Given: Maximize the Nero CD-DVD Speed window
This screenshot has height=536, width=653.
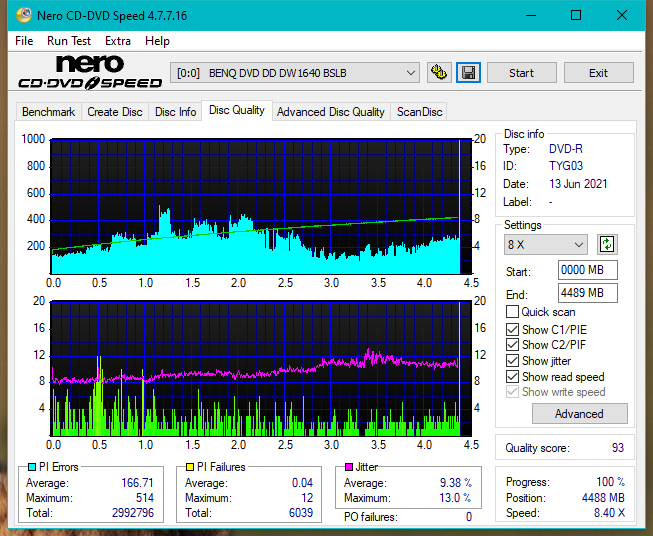Looking at the screenshot, I should pyautogui.click(x=576, y=15).
